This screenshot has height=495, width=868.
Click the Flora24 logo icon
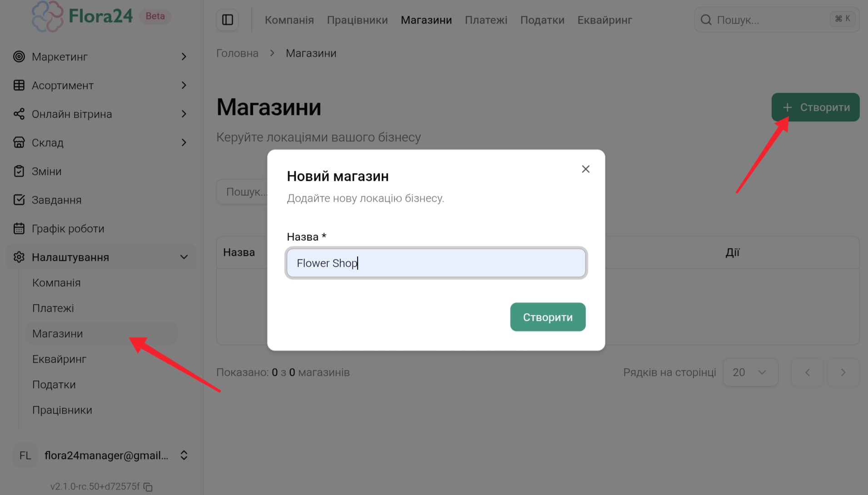[47, 16]
